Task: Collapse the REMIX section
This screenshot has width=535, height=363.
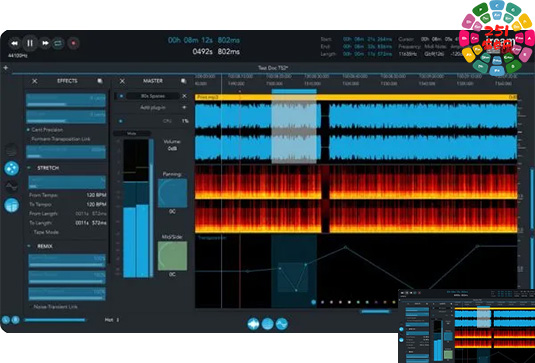Action: tap(29, 246)
